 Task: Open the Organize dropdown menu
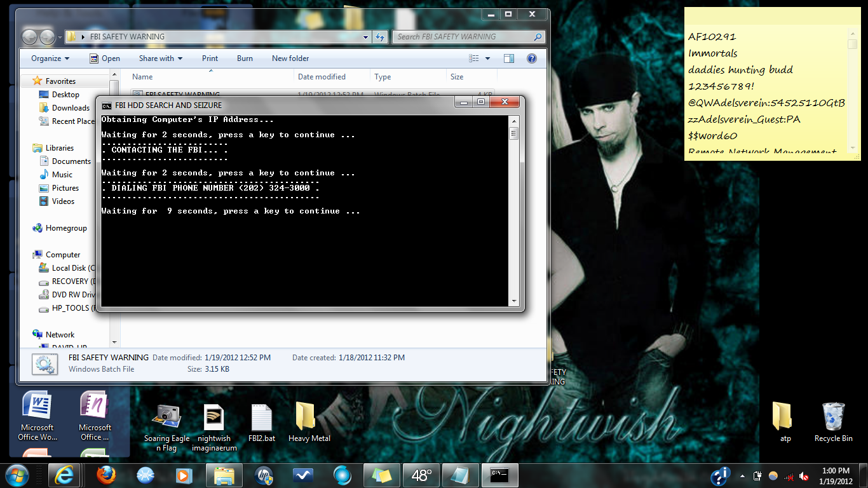click(x=50, y=58)
